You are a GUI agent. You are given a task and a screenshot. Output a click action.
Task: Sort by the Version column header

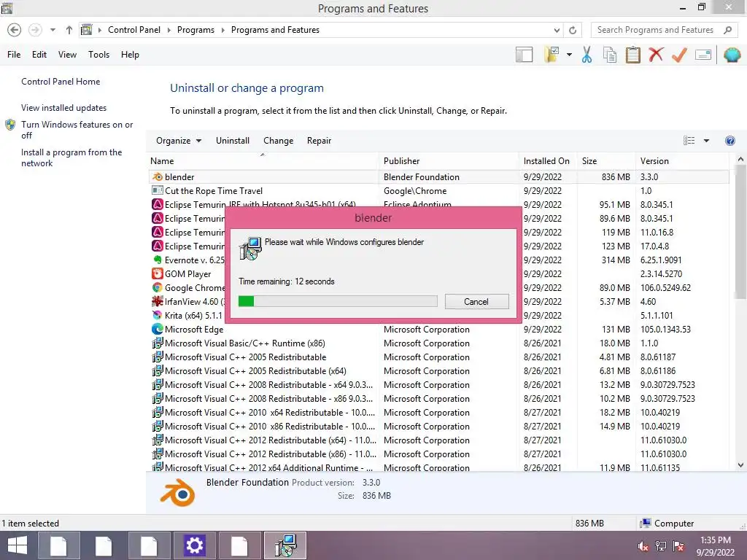click(x=683, y=161)
